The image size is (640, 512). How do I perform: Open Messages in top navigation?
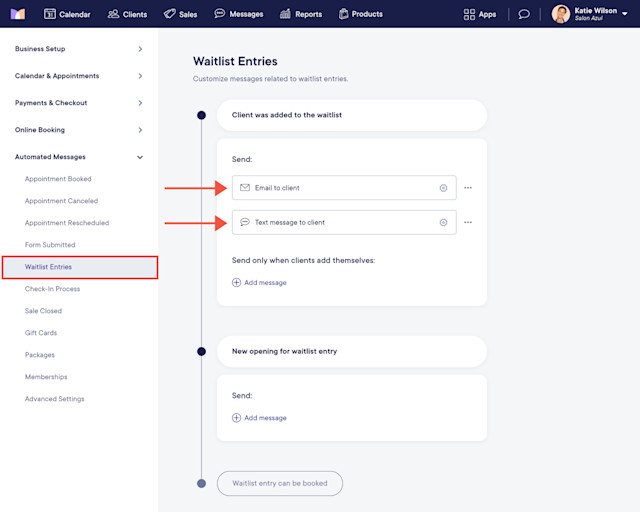(x=239, y=14)
